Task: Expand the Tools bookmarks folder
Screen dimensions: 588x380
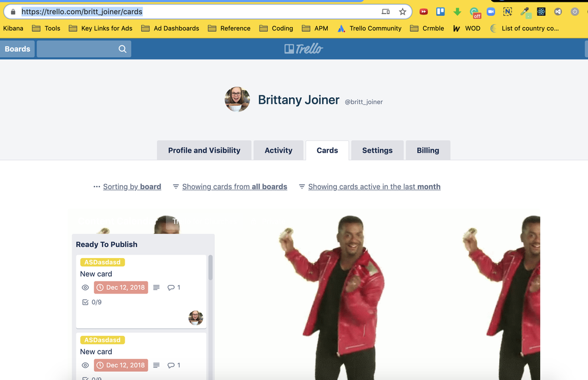Action: pos(46,28)
